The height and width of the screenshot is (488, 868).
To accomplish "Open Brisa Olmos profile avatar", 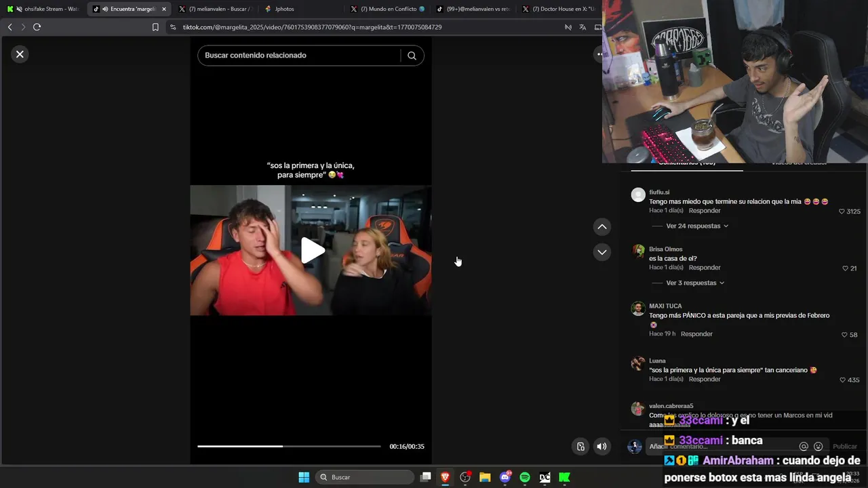I will [638, 251].
